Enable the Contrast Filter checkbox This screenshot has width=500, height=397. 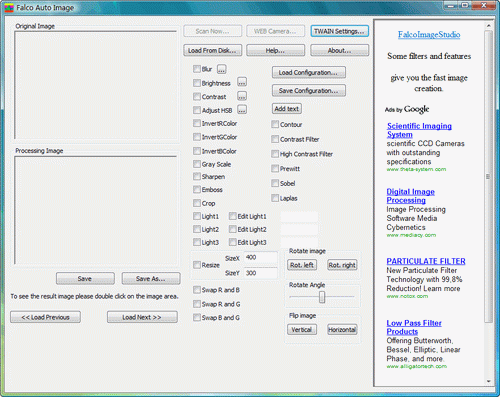[x=275, y=139]
